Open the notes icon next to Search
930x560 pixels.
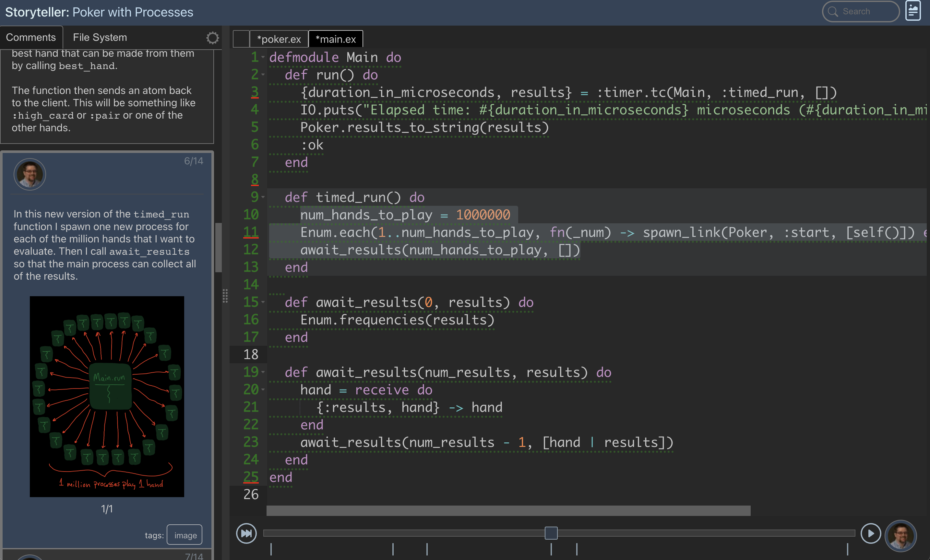click(x=913, y=11)
